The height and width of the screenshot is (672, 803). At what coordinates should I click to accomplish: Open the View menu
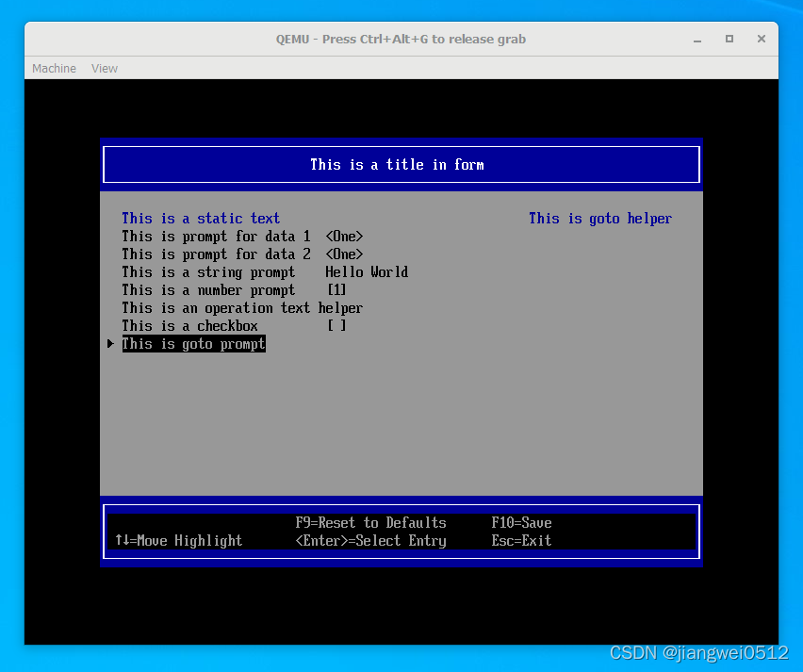coord(105,69)
